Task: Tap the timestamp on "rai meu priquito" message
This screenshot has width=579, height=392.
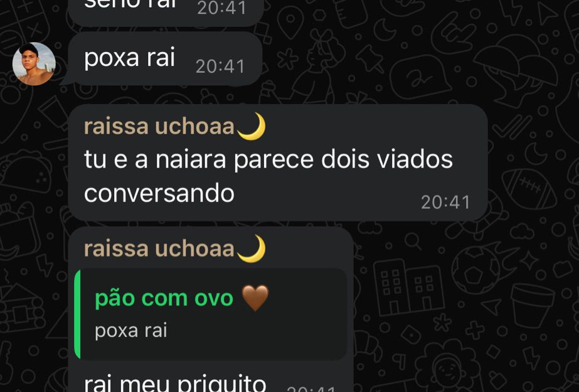Action: click(x=311, y=389)
